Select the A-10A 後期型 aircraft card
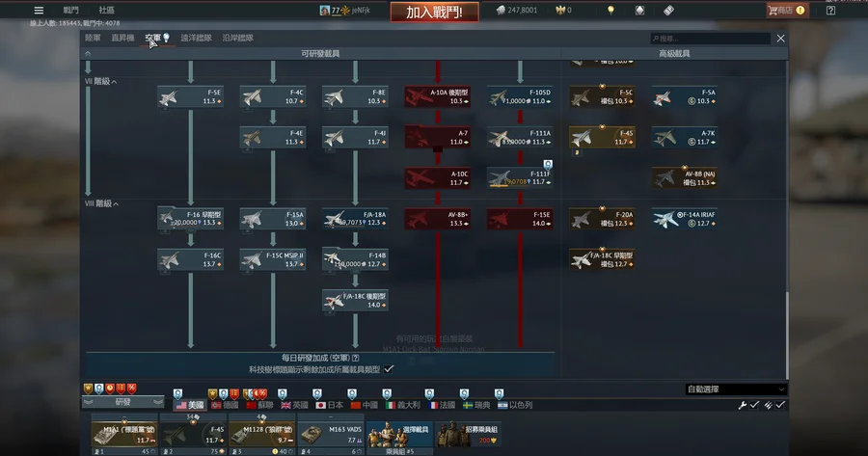Image resolution: width=868 pixels, height=456 pixels. click(437, 96)
